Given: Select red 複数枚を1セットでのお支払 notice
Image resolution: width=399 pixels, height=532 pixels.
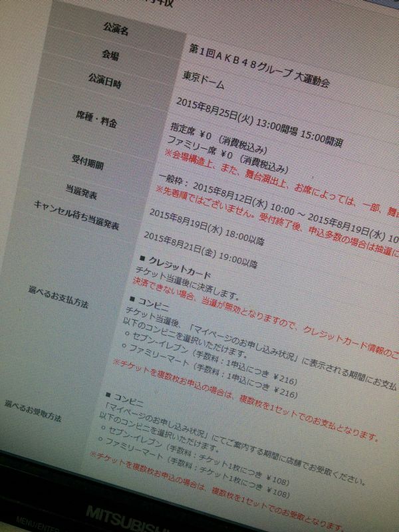Looking at the screenshot, I should [x=245, y=400].
